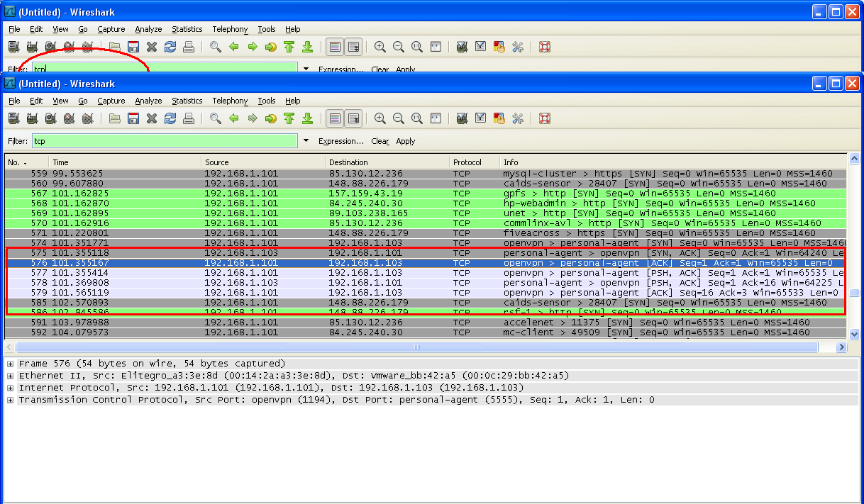Stop the running capture in front window
The image size is (864, 504).
(69, 118)
